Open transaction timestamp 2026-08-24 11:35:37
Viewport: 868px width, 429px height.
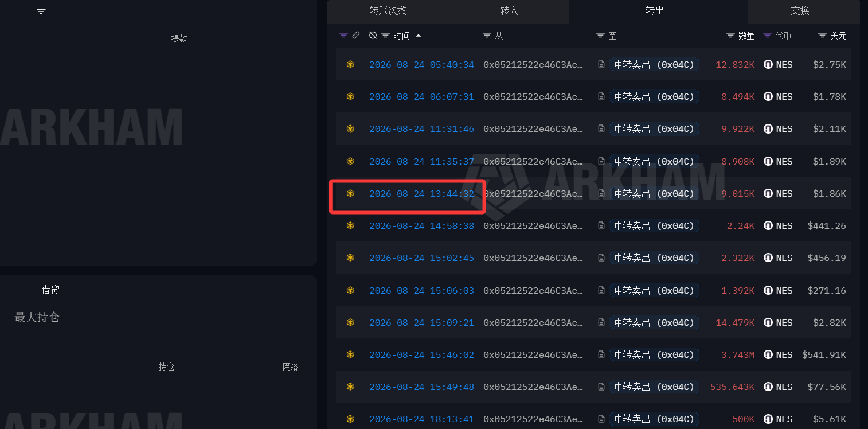tap(421, 162)
